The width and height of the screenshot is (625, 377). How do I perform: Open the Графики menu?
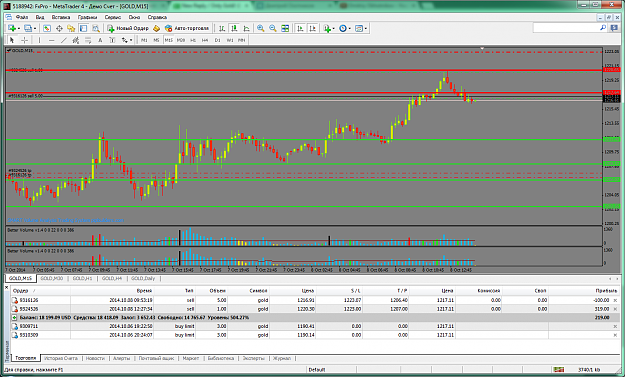(87, 17)
